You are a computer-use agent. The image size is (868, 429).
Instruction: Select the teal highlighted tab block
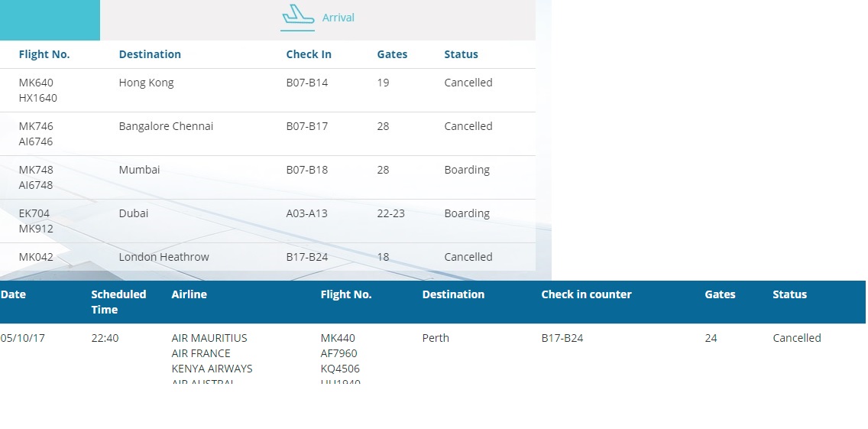50,20
